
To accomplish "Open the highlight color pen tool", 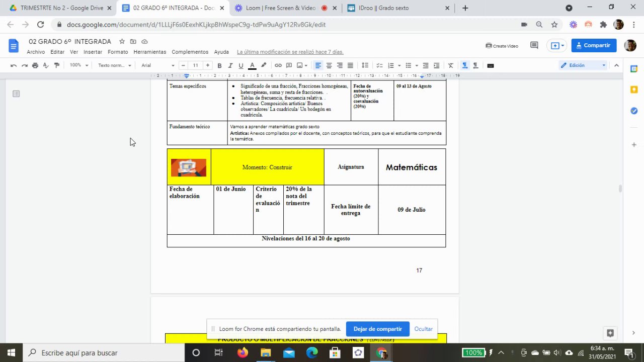I will click(264, 65).
